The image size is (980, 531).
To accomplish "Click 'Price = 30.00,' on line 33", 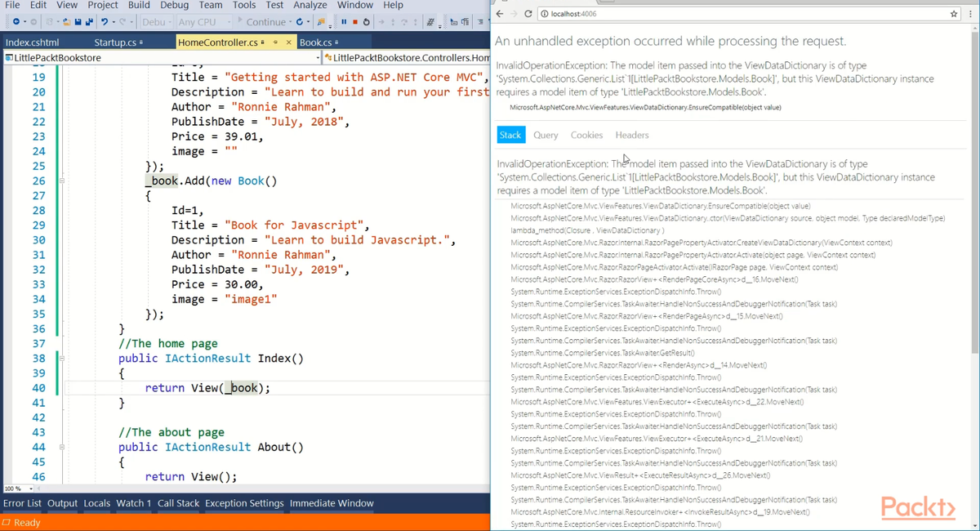I will tap(218, 284).
